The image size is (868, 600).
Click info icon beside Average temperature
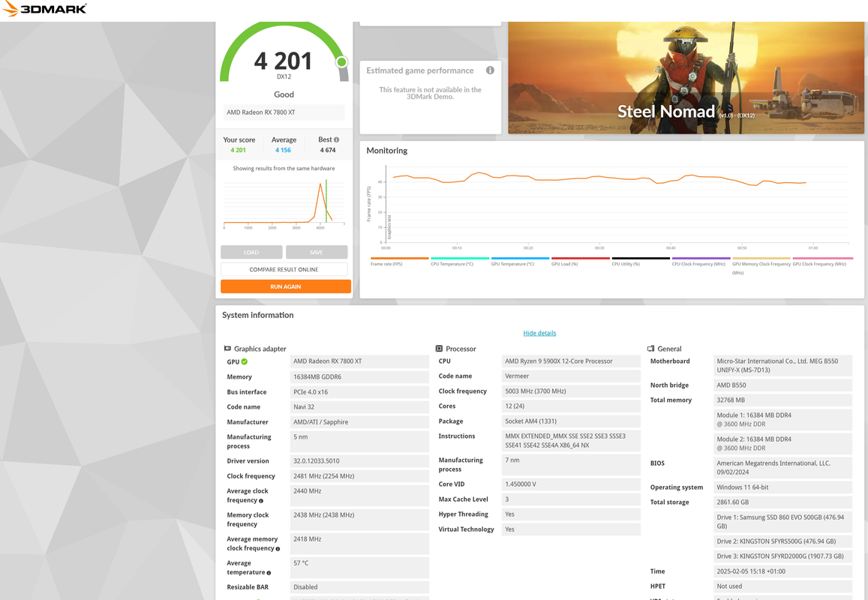269,573
